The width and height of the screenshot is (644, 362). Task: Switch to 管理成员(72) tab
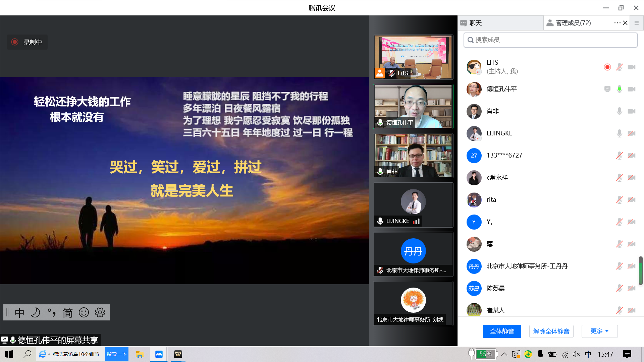click(x=573, y=23)
